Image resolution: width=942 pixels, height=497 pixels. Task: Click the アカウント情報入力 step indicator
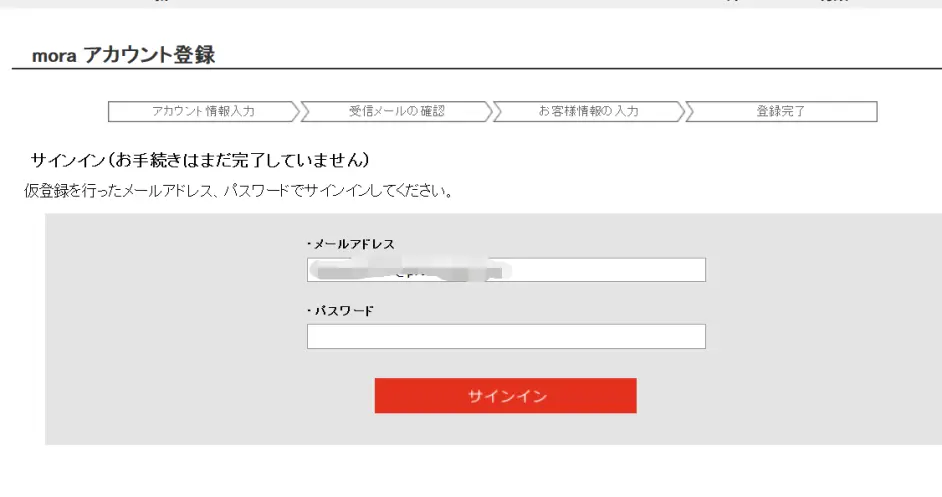203,111
